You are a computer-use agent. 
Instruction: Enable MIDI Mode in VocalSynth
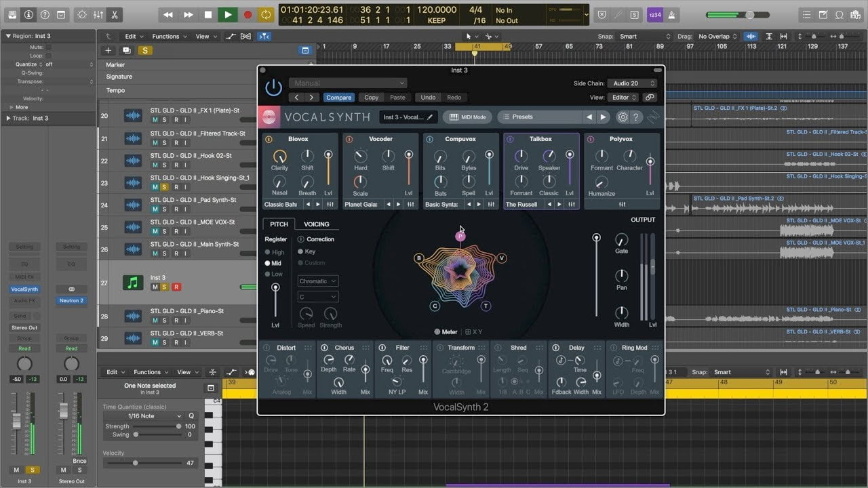pyautogui.click(x=467, y=117)
